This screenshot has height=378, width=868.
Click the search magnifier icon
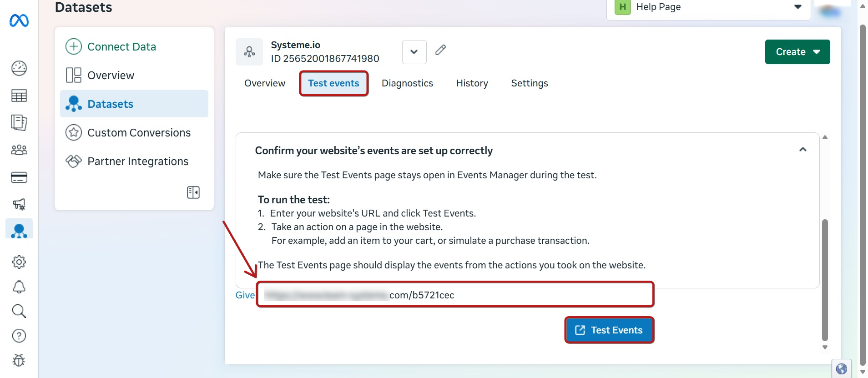pyautogui.click(x=19, y=311)
